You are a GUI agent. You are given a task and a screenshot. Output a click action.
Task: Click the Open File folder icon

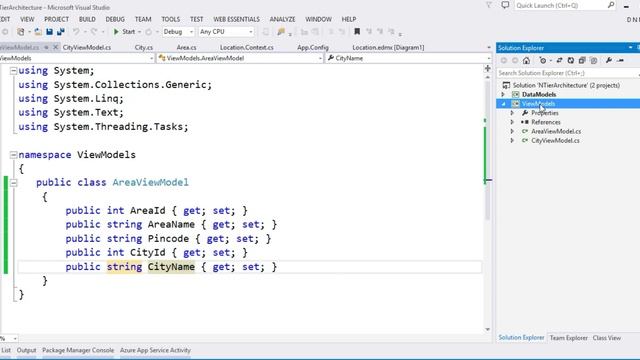pos(38,31)
